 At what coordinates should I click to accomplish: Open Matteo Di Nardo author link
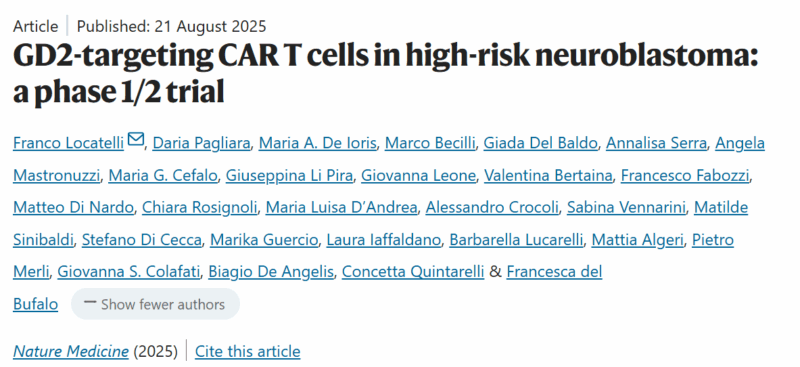[73, 208]
